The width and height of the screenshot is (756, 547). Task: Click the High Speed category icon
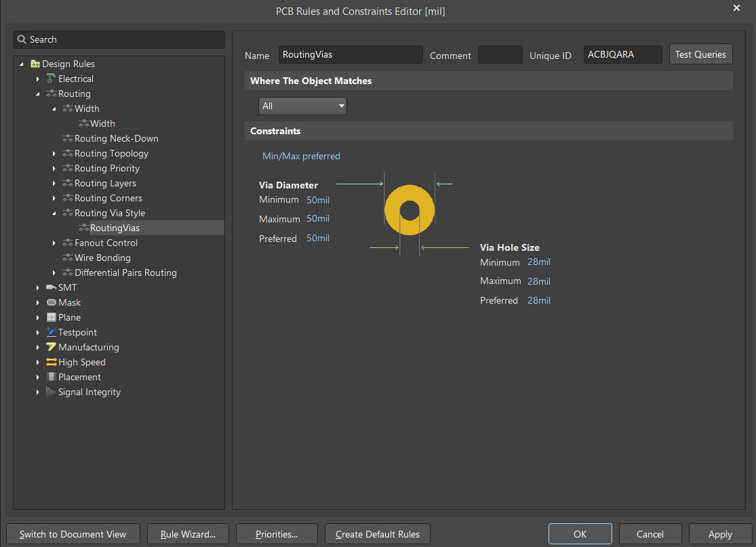click(51, 362)
